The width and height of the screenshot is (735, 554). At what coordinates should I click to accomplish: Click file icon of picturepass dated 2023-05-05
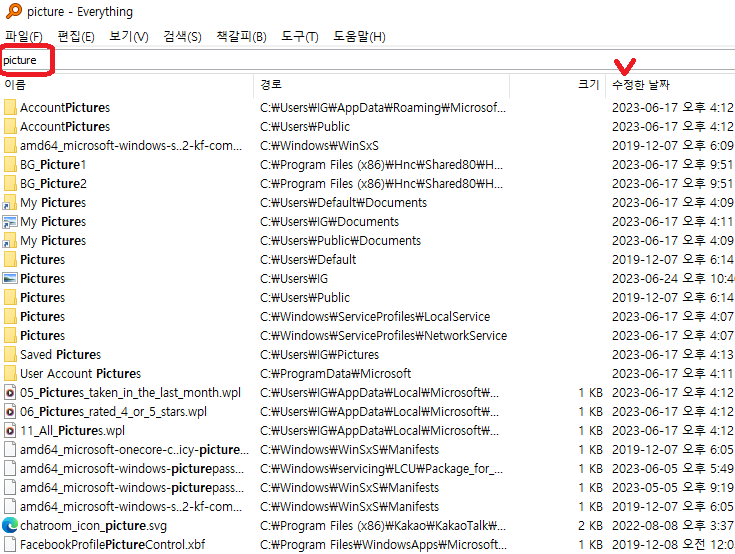coord(10,487)
